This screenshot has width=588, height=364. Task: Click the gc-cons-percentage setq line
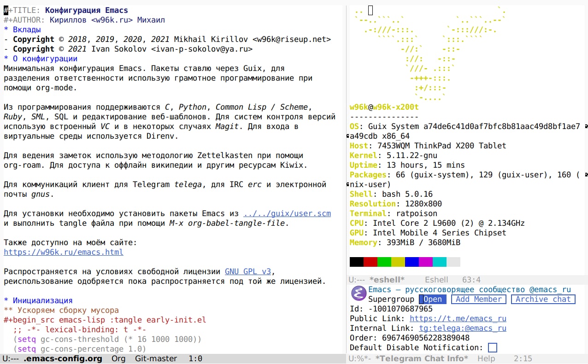click(x=80, y=349)
